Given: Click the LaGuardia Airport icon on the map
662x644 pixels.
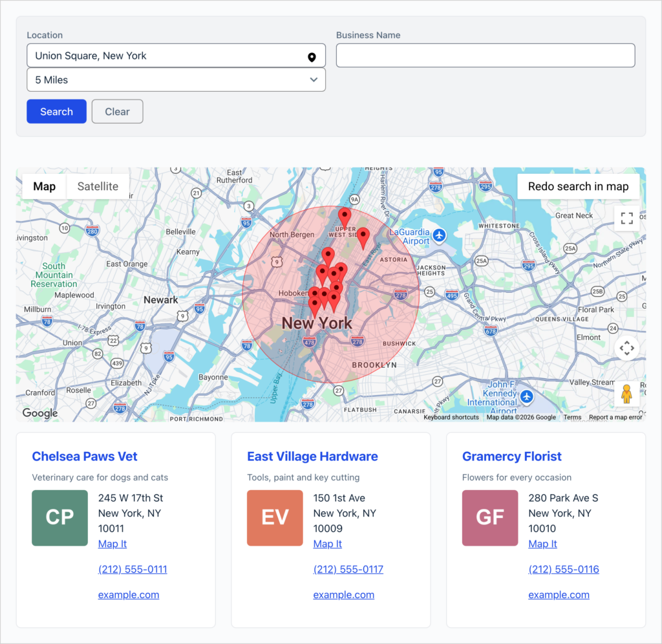Looking at the screenshot, I should pyautogui.click(x=439, y=235).
